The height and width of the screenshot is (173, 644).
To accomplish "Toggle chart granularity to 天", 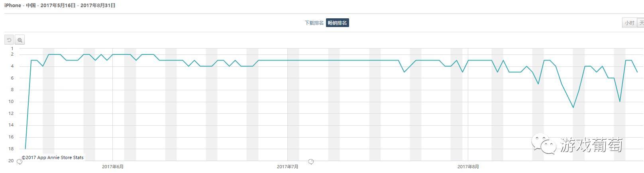I will pyautogui.click(x=641, y=23).
